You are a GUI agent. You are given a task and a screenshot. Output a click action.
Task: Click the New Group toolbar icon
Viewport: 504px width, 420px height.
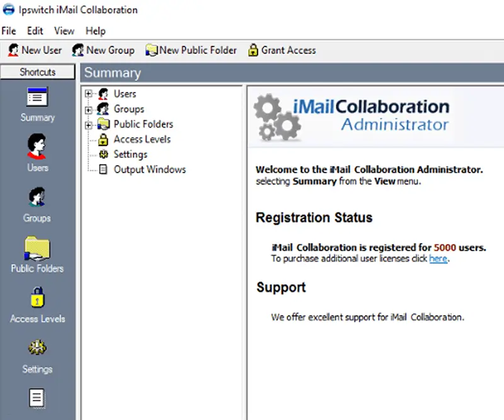[x=77, y=50]
